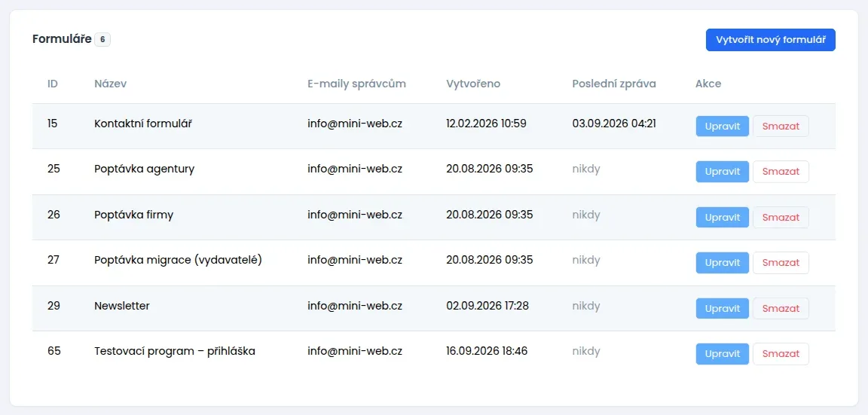Select Testovací program – přihláška name cell

(x=175, y=351)
